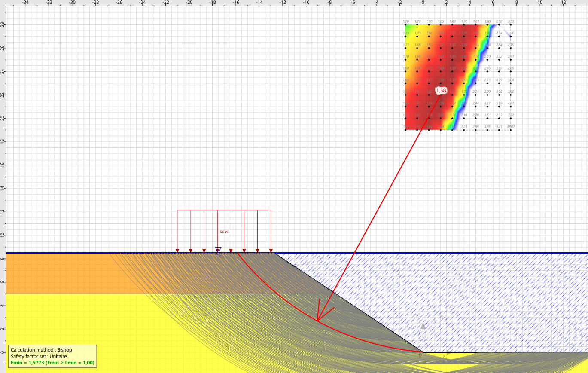The image size is (588, 373).
Task: Click the 2,76 grid value
Action: [x=487, y=80]
